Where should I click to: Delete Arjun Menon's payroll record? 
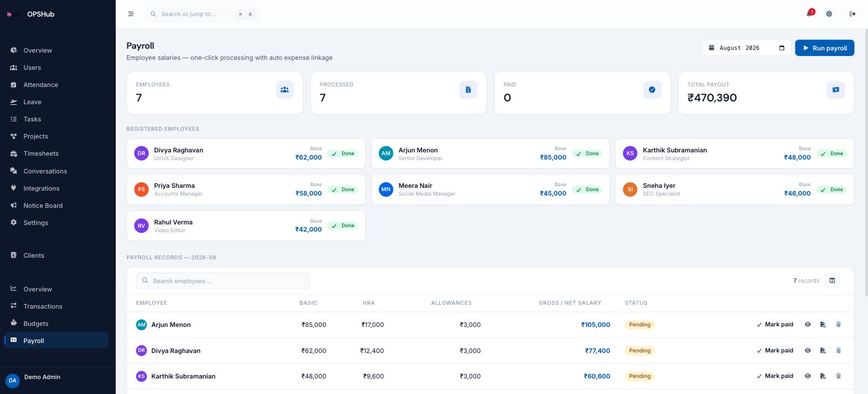[838, 325]
